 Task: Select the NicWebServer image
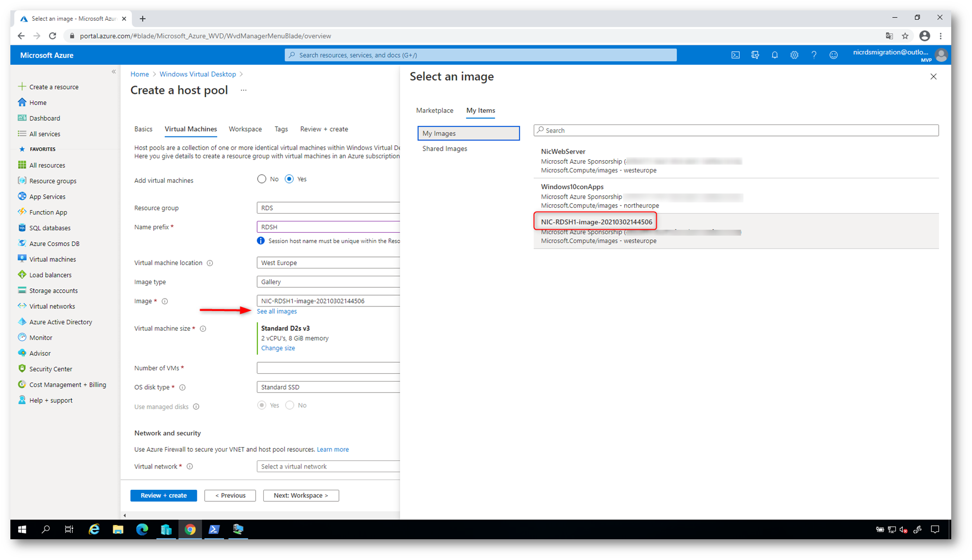(736, 161)
